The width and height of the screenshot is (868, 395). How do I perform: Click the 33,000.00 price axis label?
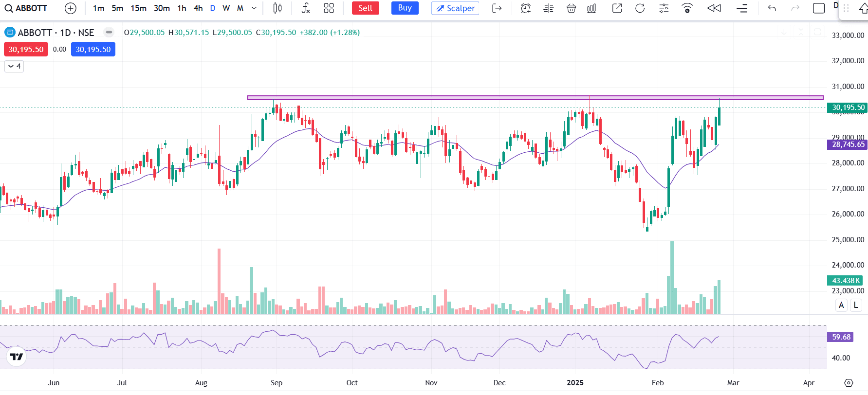848,36
